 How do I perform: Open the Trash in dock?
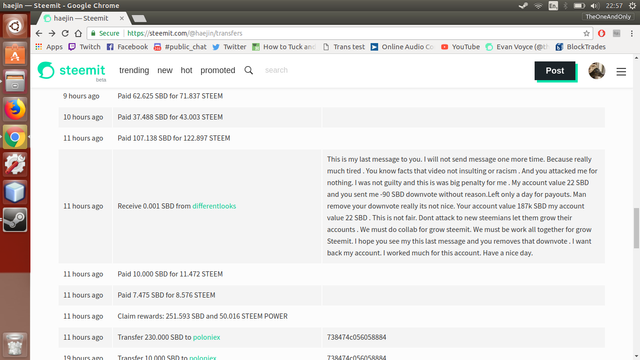15,344
